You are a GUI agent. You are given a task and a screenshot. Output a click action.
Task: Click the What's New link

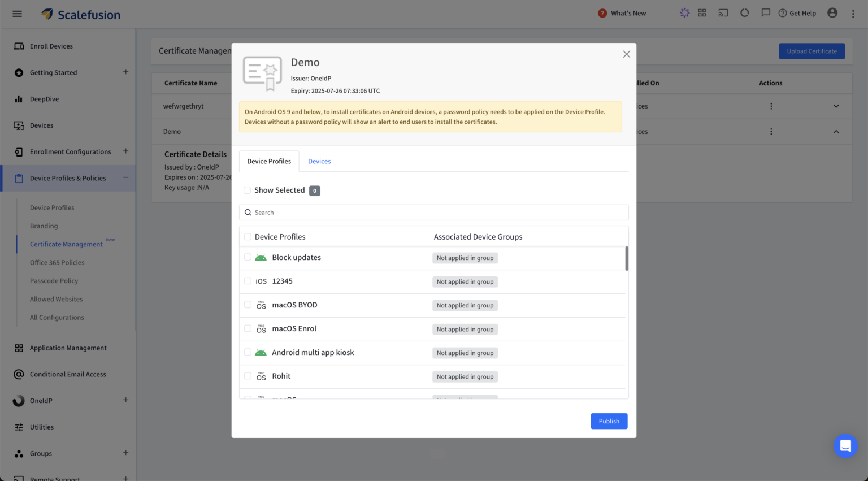click(x=628, y=13)
